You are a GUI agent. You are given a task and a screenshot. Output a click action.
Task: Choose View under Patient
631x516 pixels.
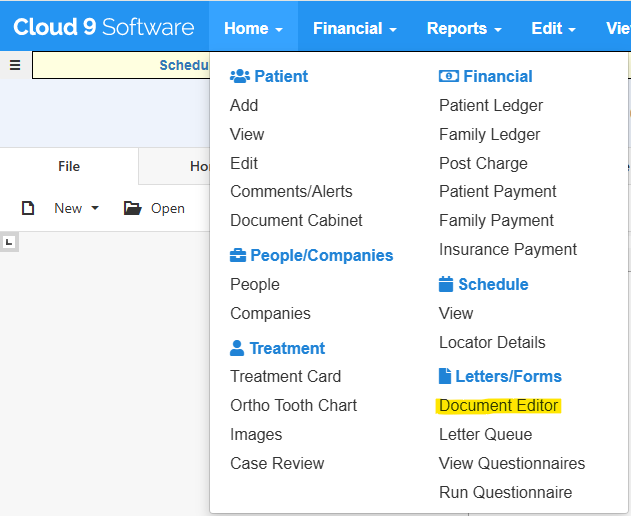click(247, 134)
